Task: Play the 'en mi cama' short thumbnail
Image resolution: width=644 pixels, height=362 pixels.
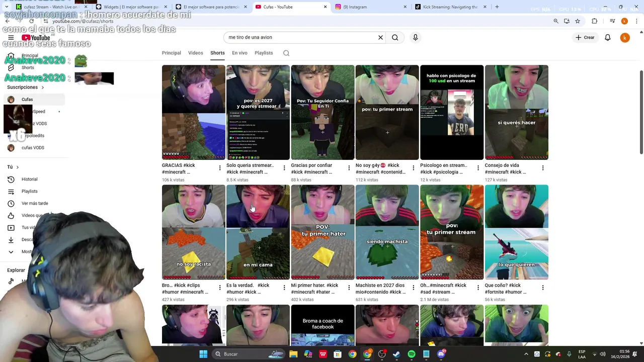Action: 258,232
